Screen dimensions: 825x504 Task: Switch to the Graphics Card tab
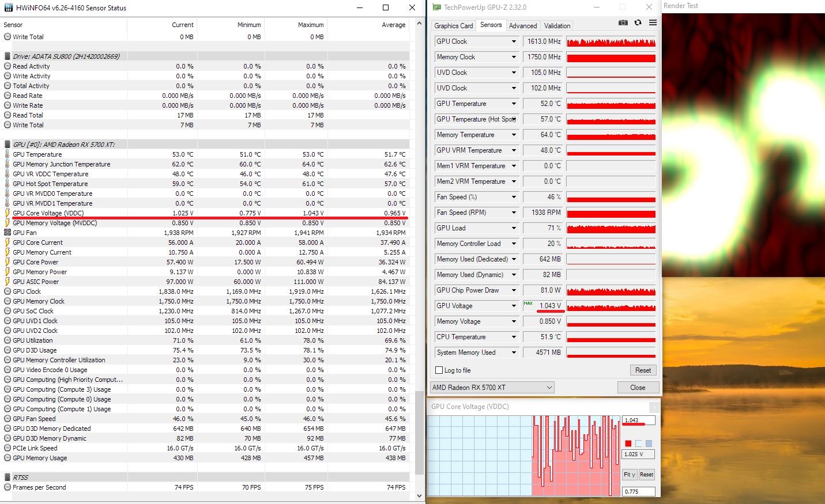[454, 26]
